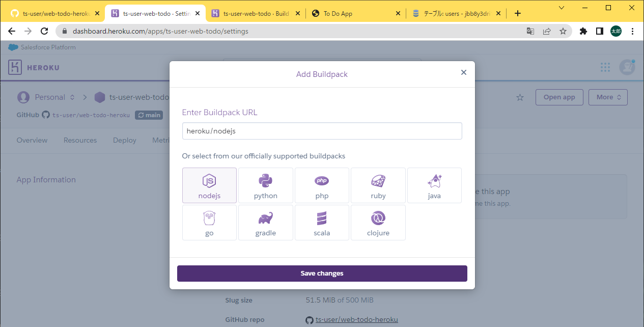
Task: Go forward in browser history
Action: pos(28,31)
